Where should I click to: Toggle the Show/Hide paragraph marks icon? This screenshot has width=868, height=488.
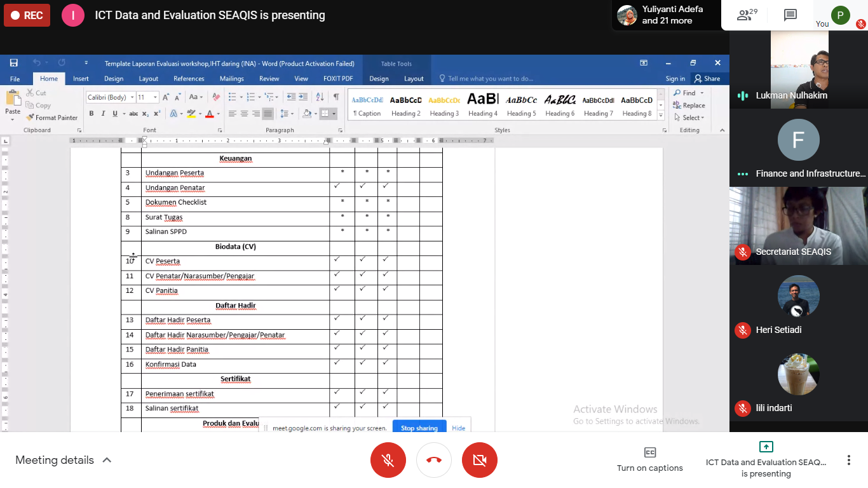pyautogui.click(x=336, y=97)
